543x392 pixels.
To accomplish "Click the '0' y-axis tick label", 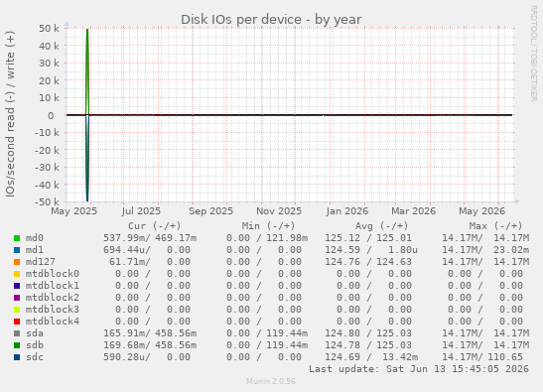I will 51,115.
